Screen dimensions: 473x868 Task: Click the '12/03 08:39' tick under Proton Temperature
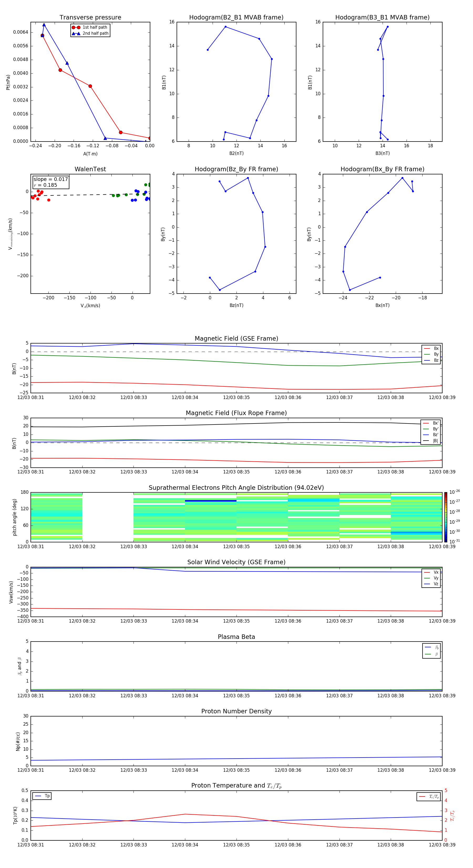point(442,845)
